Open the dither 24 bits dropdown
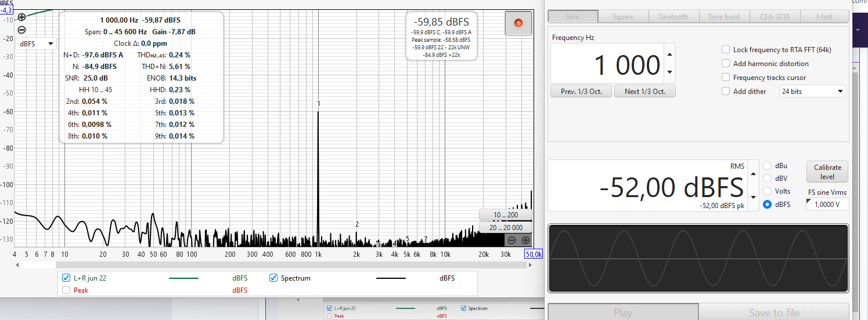Image resolution: width=868 pixels, height=320 pixels. (x=812, y=91)
